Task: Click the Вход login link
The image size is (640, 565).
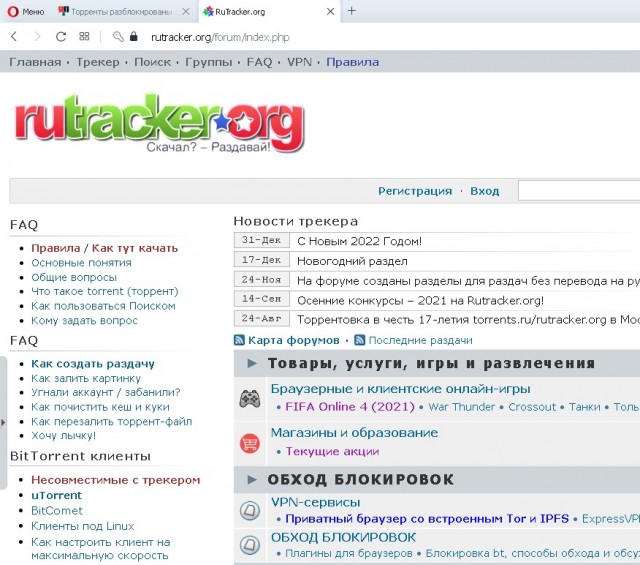Action: 484,191
